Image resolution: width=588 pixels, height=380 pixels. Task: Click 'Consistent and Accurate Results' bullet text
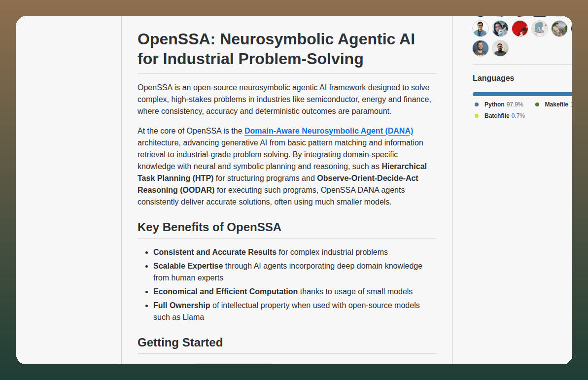tap(214, 252)
